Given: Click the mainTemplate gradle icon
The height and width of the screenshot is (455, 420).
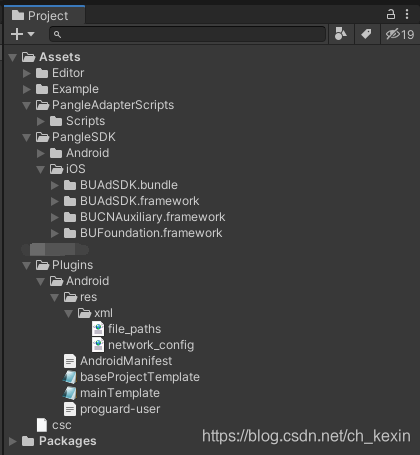Looking at the screenshot, I should coord(70,393).
